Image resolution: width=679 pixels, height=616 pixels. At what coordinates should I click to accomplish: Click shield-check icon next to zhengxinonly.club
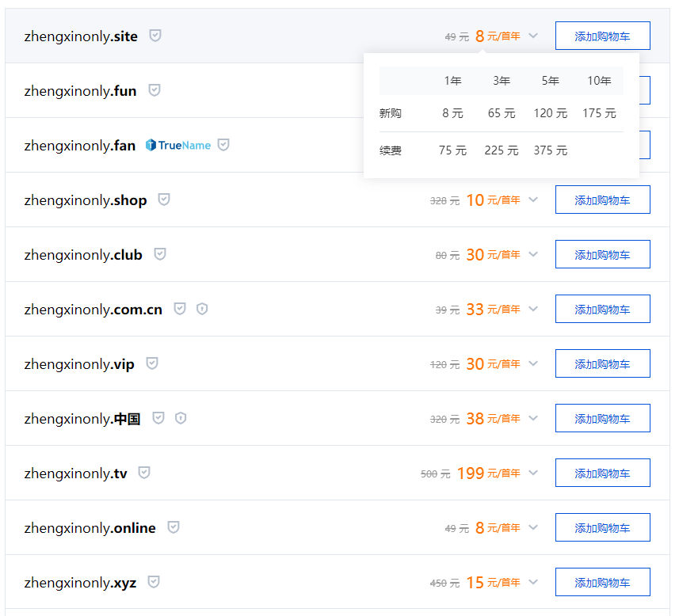pos(160,254)
